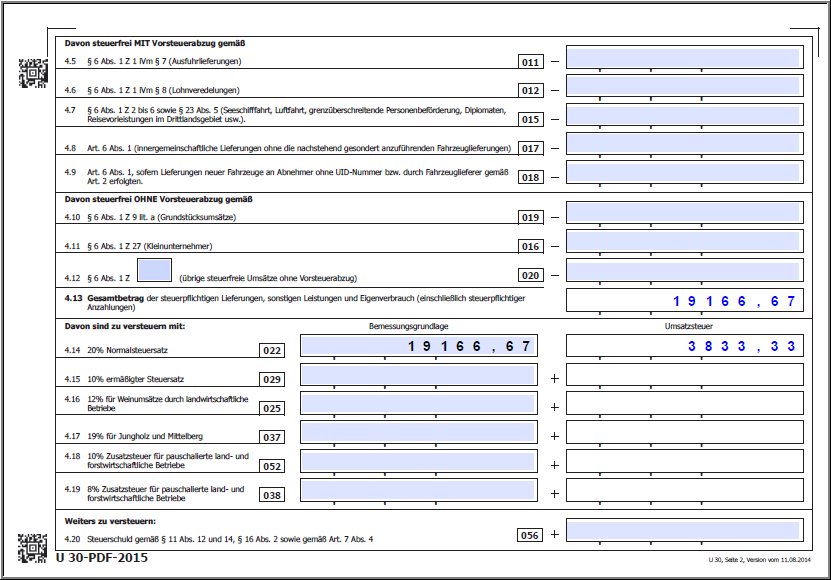Select Bemessungsgrundlage field for code 037
The width and height of the screenshot is (831, 580).
point(419,433)
